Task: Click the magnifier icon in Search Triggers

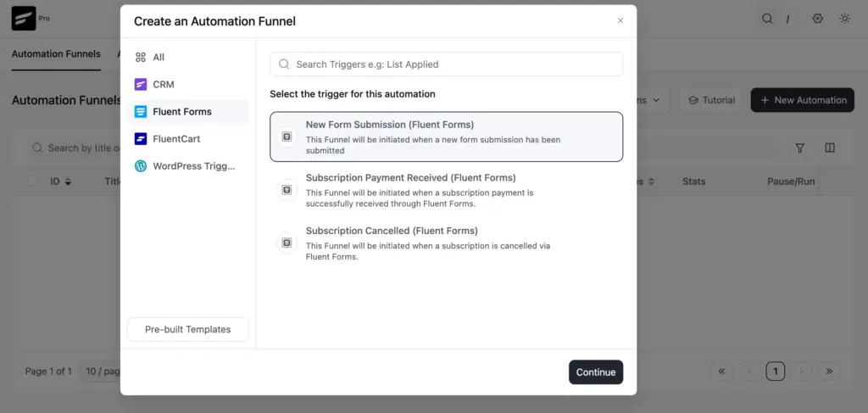Action: (284, 64)
